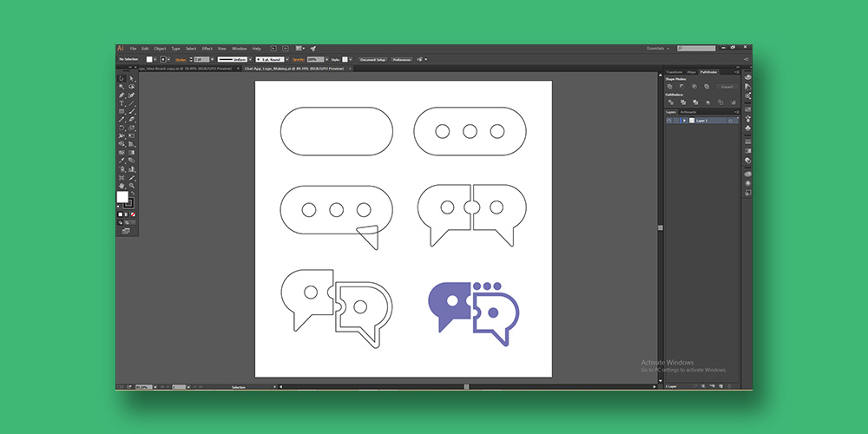Click the Fill color swatch in toolbox
This screenshot has height=434, width=868.
tap(122, 197)
